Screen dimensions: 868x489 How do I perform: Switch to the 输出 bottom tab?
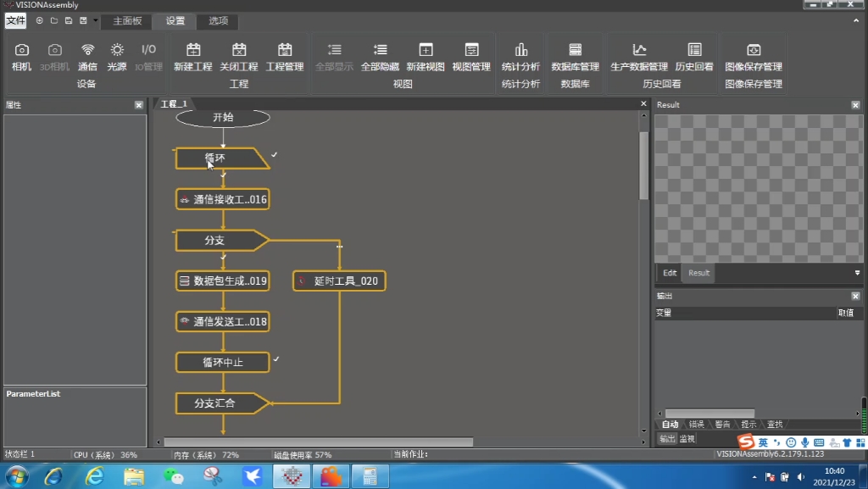click(667, 439)
